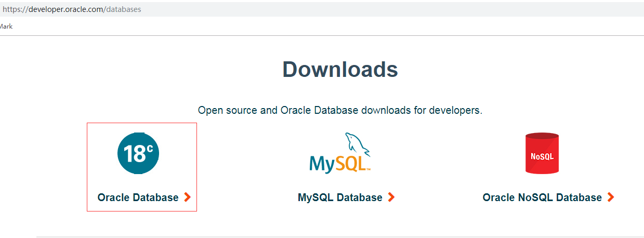Viewport: 644px width, 238px height.
Task: Click the white NoSQL label on the cylinder
Action: click(x=542, y=156)
